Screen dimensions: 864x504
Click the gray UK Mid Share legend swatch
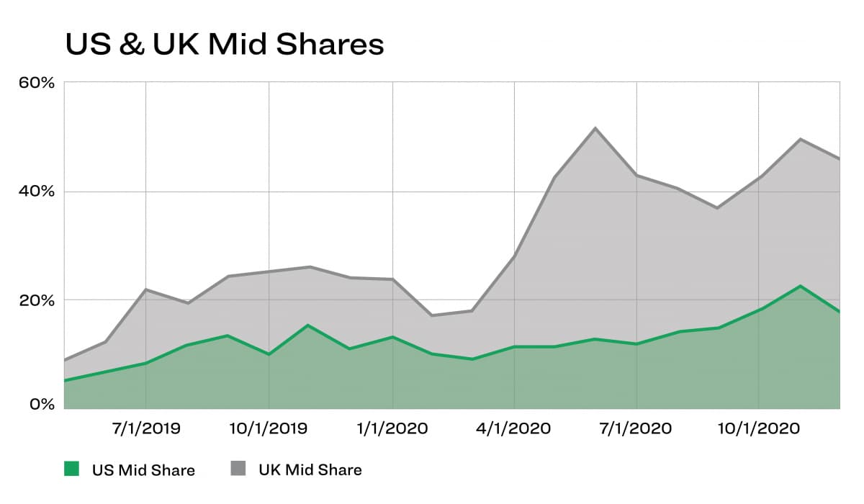pos(238,469)
